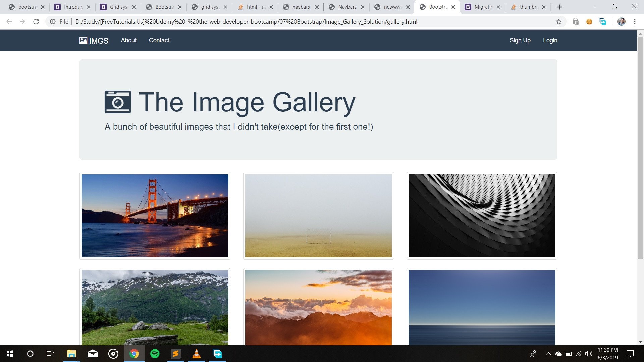Launch Spotify from the taskbar
The width and height of the screenshot is (644, 362).
[155, 354]
